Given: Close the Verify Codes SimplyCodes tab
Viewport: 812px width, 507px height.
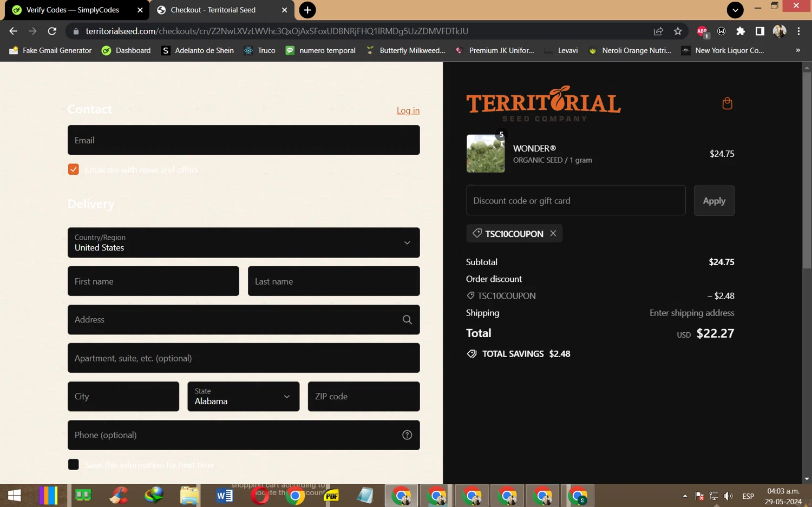Looking at the screenshot, I should coord(140,10).
